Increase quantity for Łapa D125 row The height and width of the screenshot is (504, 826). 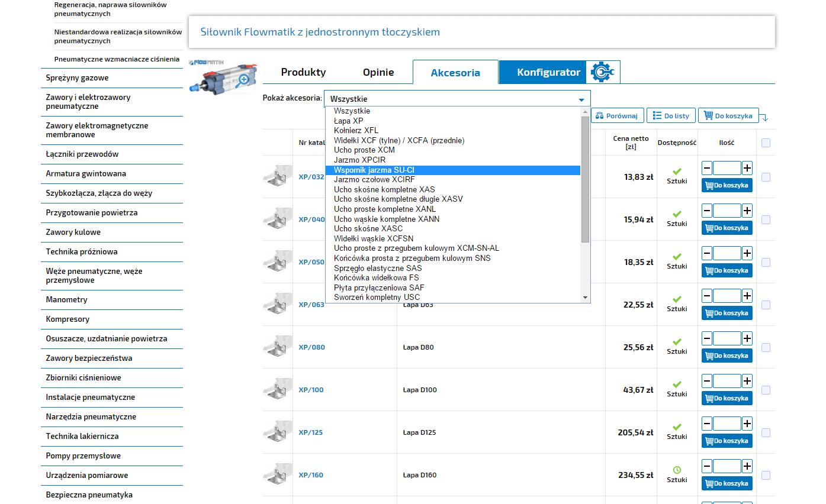point(747,424)
